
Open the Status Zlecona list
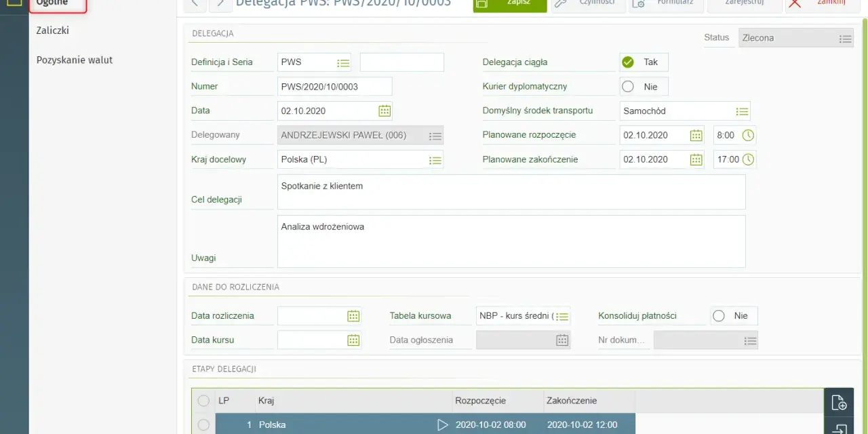844,39
